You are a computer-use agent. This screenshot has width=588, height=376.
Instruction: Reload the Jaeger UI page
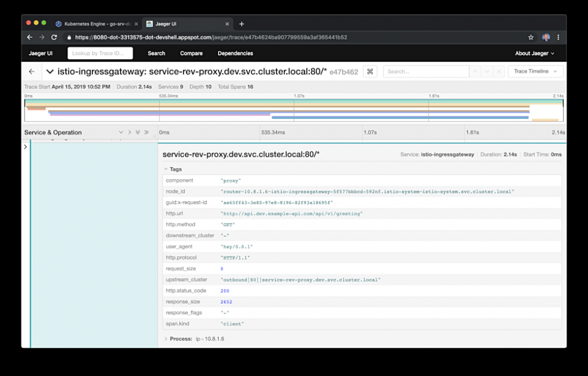(x=54, y=37)
